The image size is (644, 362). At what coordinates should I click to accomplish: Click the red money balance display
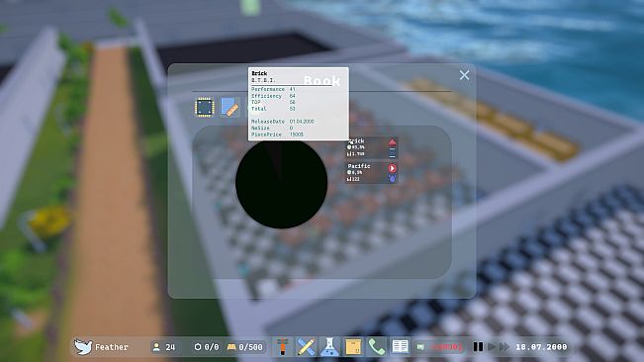click(446, 347)
